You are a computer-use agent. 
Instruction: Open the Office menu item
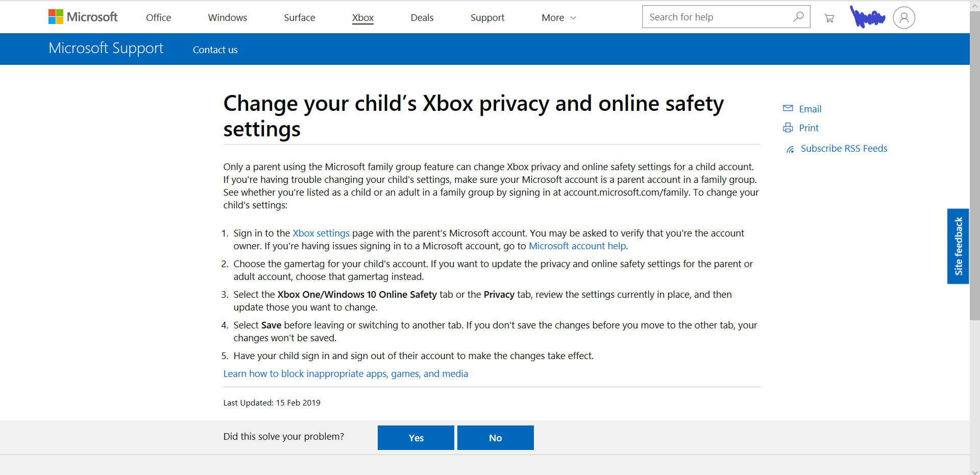click(x=158, y=17)
